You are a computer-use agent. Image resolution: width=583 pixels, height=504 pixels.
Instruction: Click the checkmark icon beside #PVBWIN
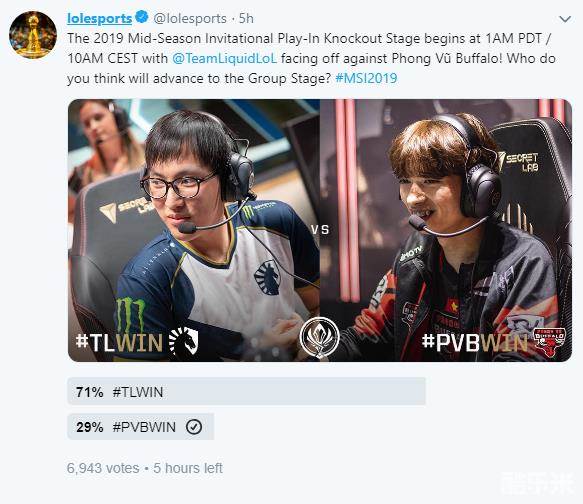[194, 427]
